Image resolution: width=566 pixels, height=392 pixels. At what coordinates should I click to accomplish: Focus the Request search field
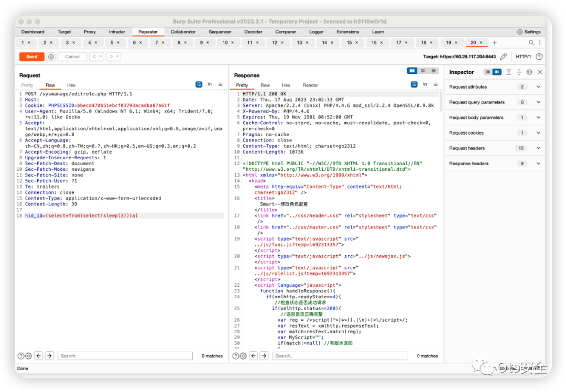[125, 356]
